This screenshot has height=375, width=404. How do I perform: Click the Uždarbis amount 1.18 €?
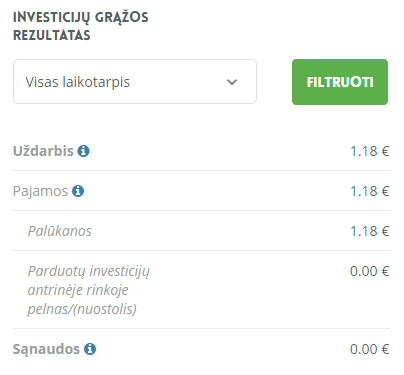coord(370,151)
